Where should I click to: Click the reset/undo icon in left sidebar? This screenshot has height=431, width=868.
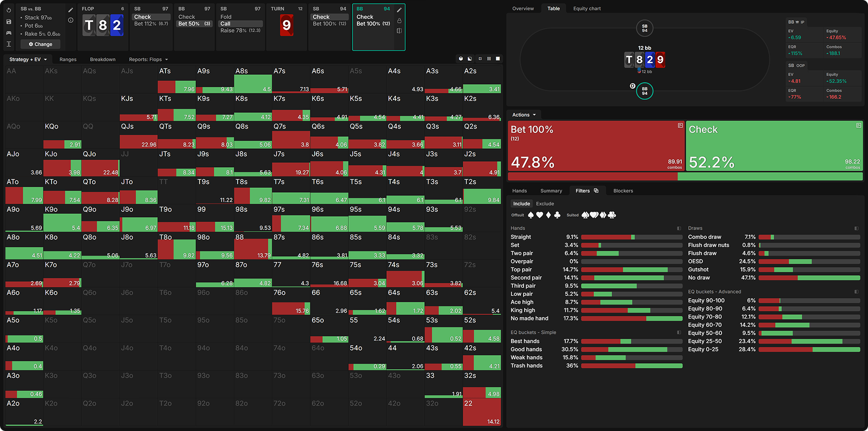9,10
